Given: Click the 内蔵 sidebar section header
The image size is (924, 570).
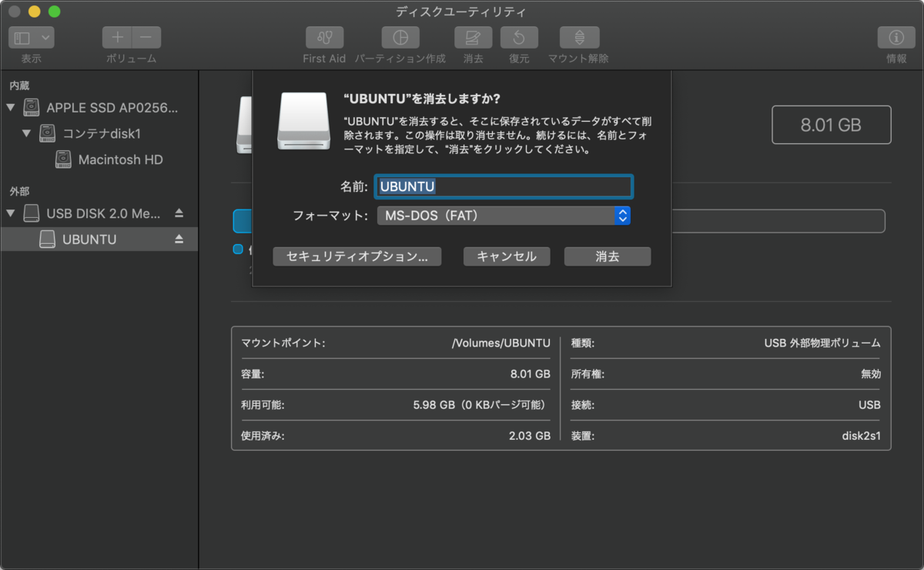Looking at the screenshot, I should pos(19,85).
